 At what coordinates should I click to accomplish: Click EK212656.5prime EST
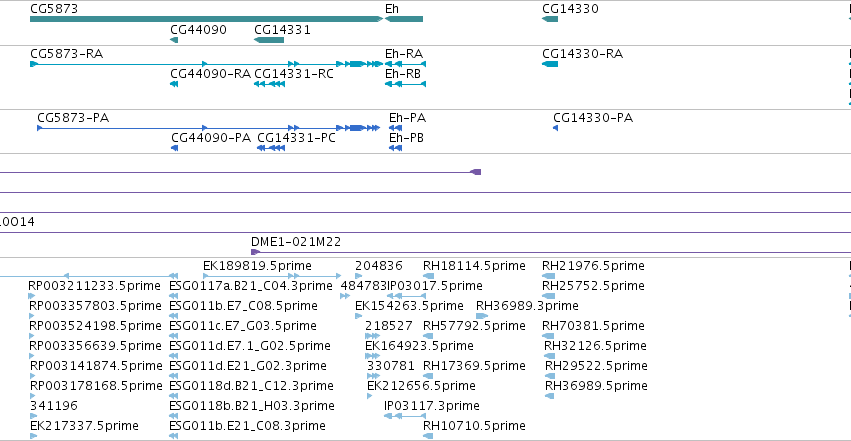(x=370, y=397)
